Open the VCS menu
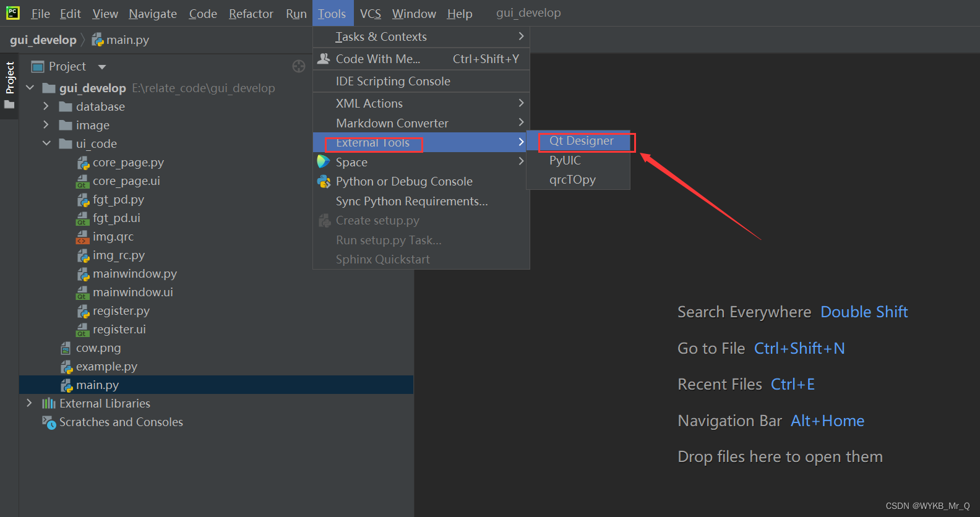Viewport: 980px width, 517px height. tap(370, 14)
